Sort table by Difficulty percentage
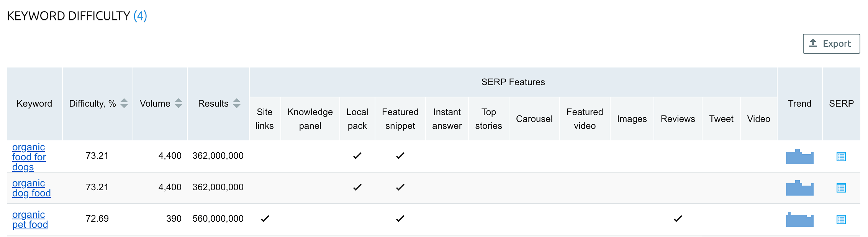Screen dimensions: 868x237 click(124, 104)
